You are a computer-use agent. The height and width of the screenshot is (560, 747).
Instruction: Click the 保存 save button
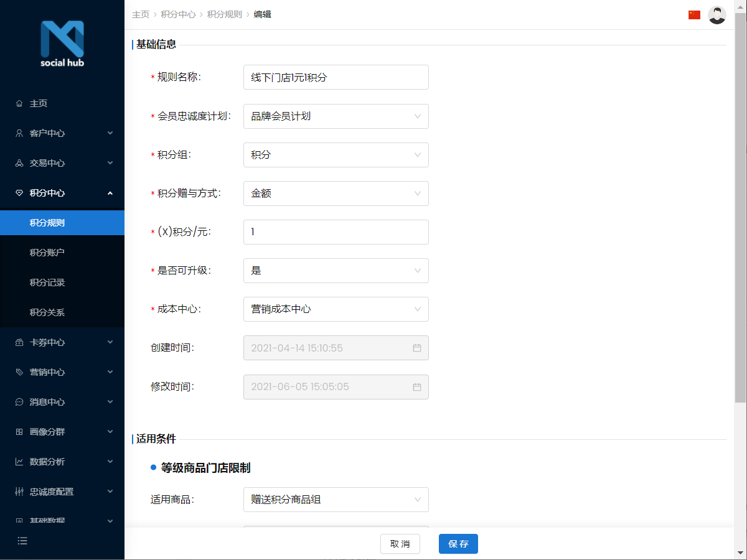click(458, 543)
